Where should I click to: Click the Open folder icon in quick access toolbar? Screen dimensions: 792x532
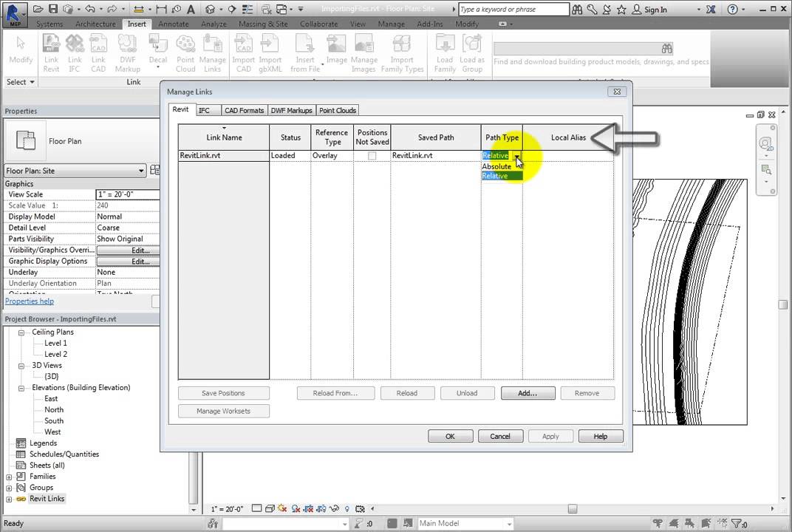tap(38, 9)
